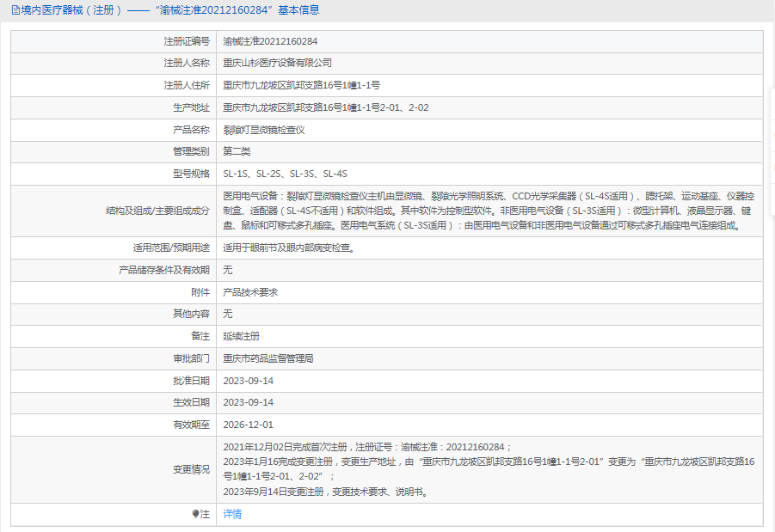Click the 生产地址 label
Screen dimensions: 775x532
(x=191, y=107)
